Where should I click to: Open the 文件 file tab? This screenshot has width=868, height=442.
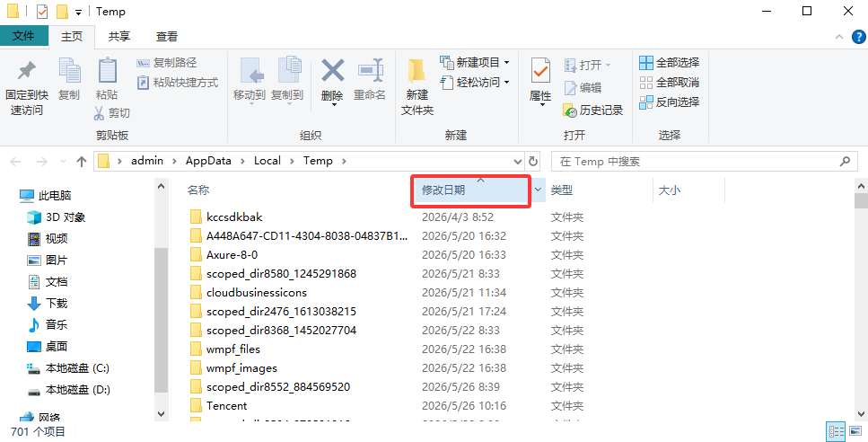click(23, 36)
